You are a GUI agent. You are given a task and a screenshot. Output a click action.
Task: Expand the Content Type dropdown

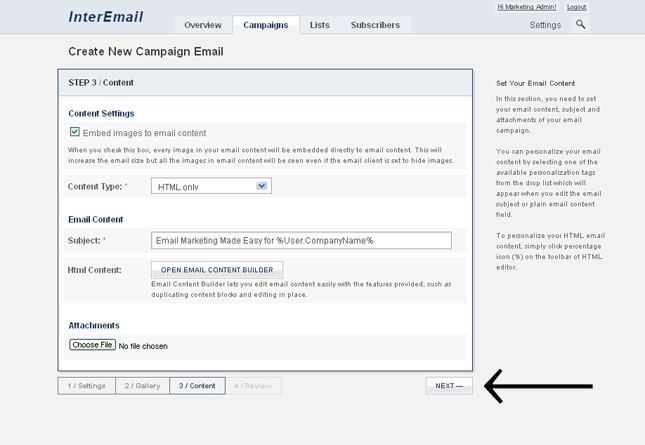[211, 186]
